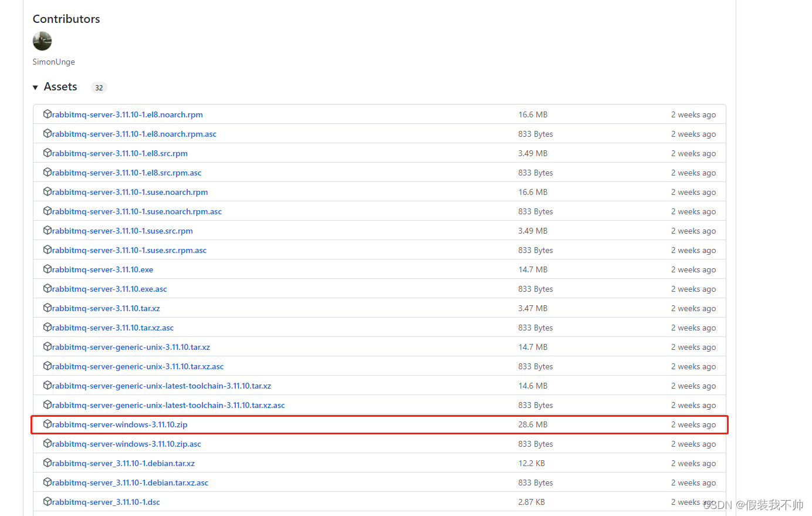Image resolution: width=812 pixels, height=516 pixels.
Task: Download rabbitmq-server-3.11.10.tar.xz.asc signature
Action: pyautogui.click(x=113, y=328)
